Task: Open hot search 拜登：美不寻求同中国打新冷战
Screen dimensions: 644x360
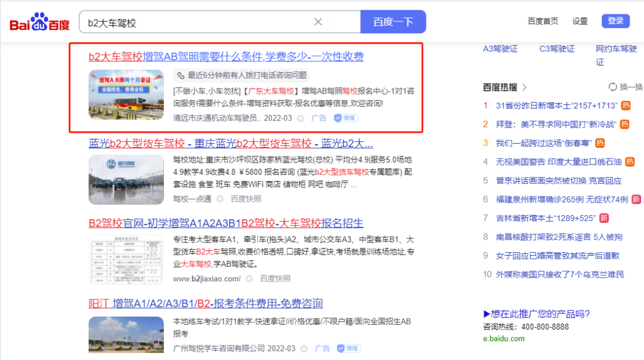Action: [x=556, y=125]
